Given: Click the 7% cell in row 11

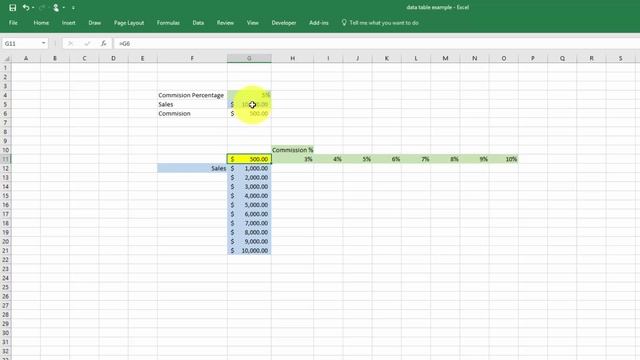Looking at the screenshot, I should 416,159.
